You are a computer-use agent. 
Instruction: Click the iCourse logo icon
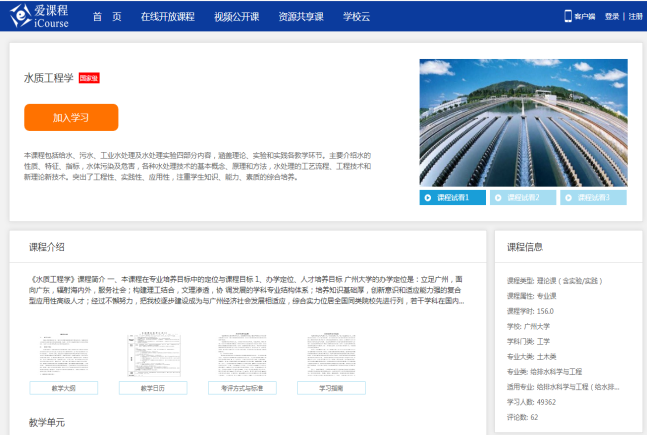tap(18, 15)
